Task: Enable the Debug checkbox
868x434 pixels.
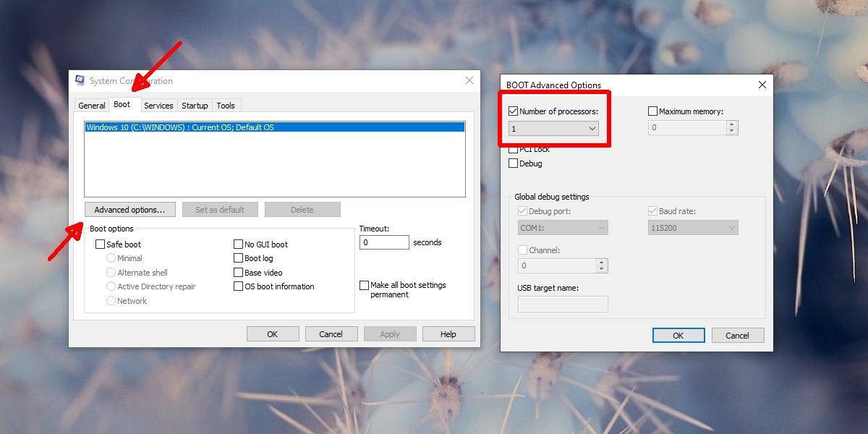Action: click(514, 163)
